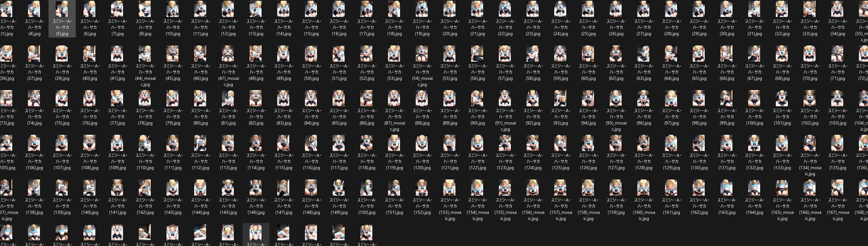
Task: Choose the thumbnail of file (142).jpg
Action: tap(145, 188)
